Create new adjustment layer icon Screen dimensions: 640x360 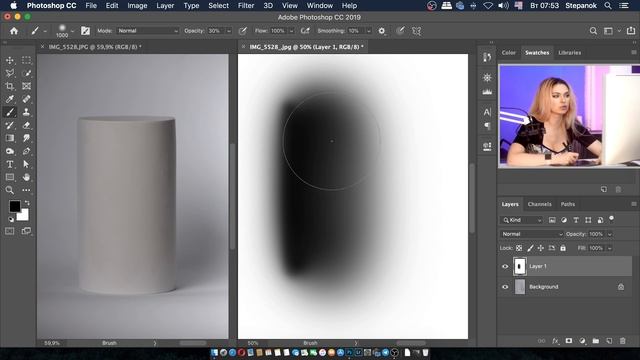[582, 341]
